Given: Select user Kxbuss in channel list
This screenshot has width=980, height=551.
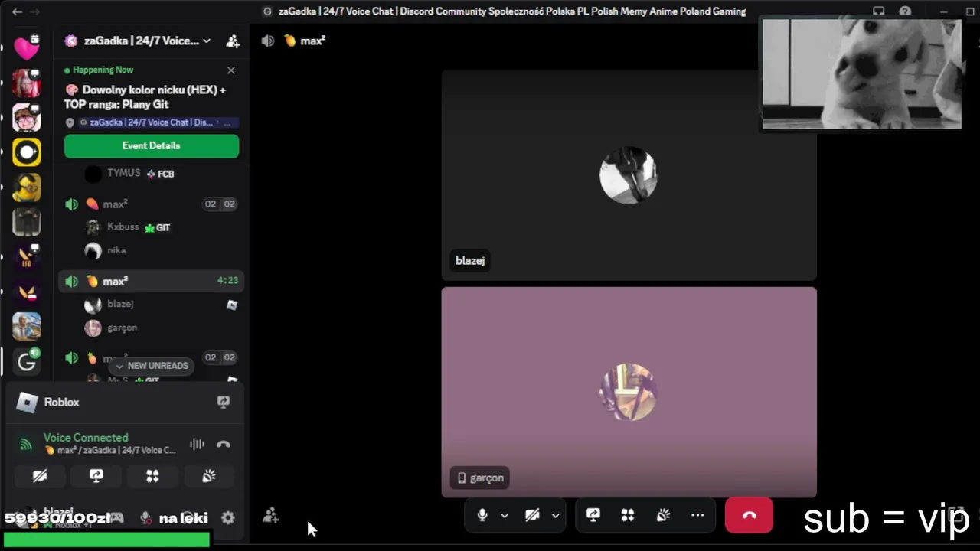Looking at the screenshot, I should (x=122, y=227).
